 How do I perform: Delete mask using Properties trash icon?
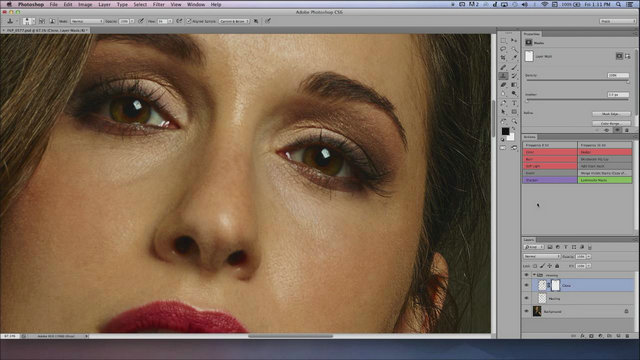pyautogui.click(x=627, y=130)
